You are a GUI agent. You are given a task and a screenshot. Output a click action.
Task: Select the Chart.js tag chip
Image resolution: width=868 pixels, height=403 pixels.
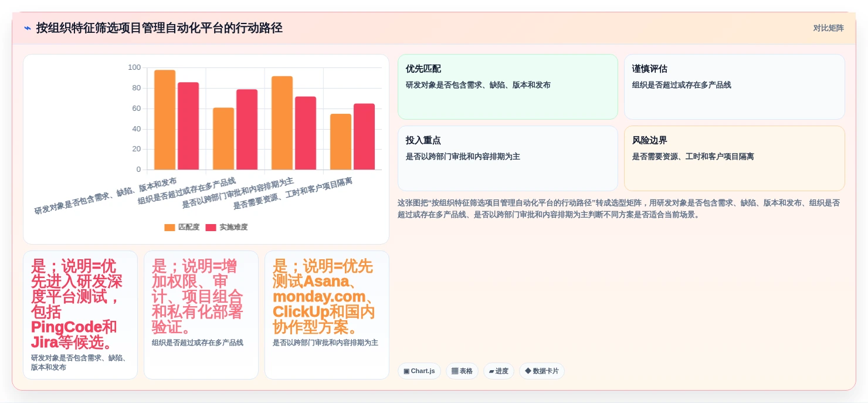[x=419, y=371]
